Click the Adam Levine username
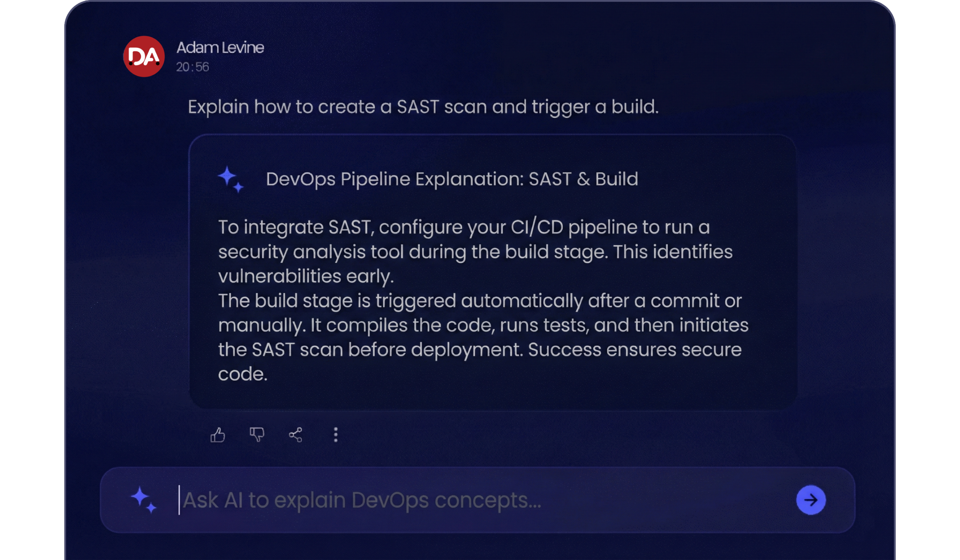The height and width of the screenshot is (560, 960). point(220,48)
